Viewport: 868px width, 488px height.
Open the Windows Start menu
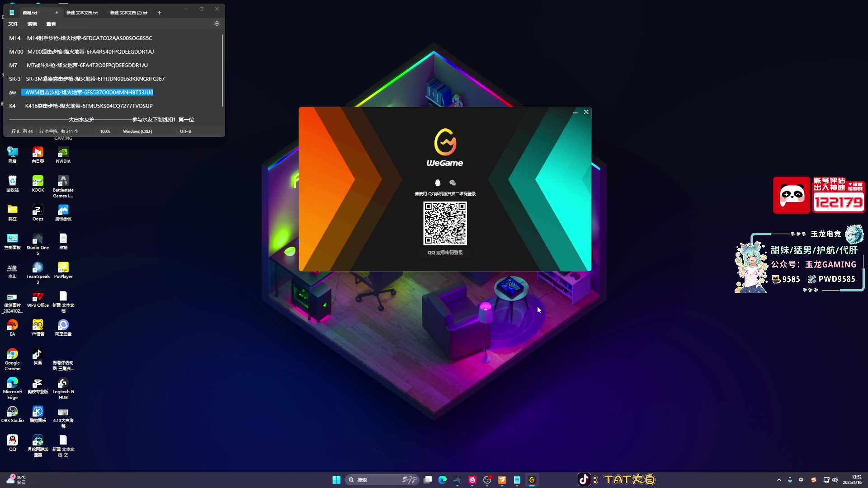tap(336, 480)
